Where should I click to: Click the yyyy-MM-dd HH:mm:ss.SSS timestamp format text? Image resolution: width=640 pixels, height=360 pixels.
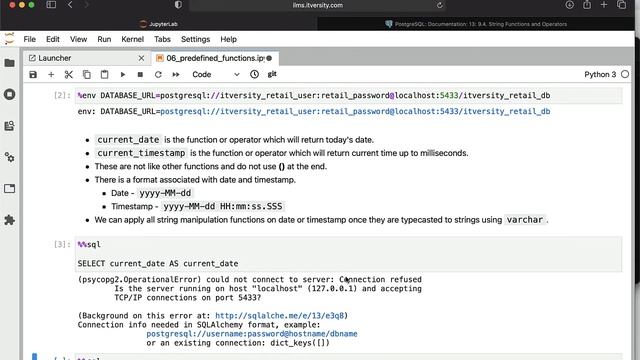222,207
